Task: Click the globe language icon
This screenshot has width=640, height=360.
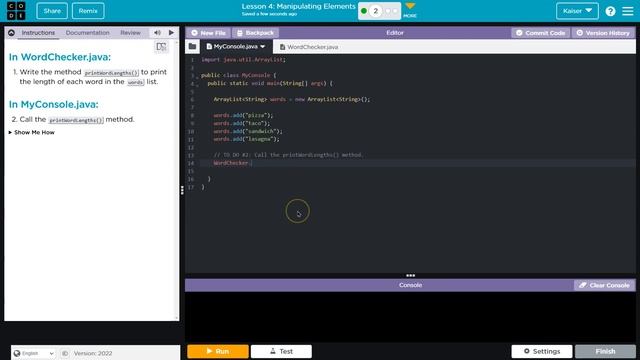Action: pos(17,353)
